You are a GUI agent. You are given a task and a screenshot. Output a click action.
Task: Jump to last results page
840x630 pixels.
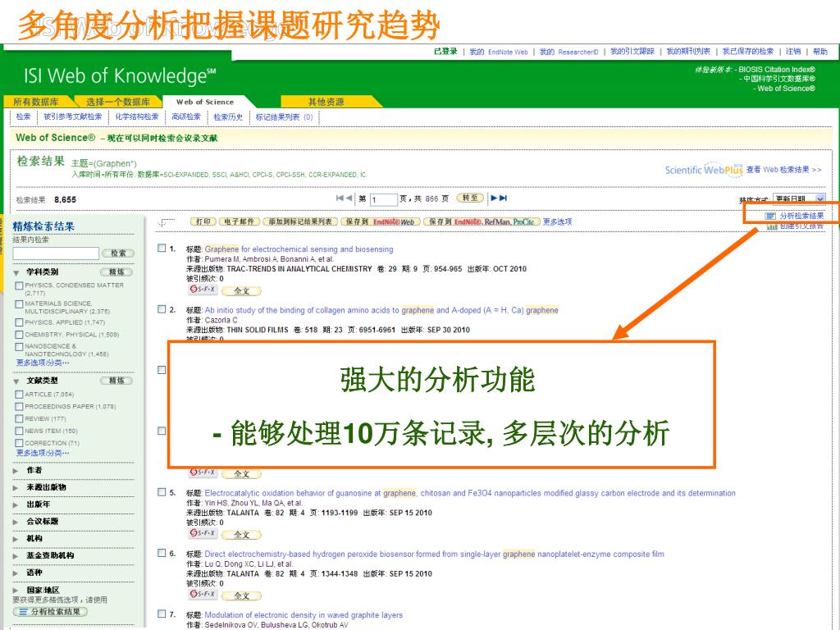pyautogui.click(x=503, y=199)
